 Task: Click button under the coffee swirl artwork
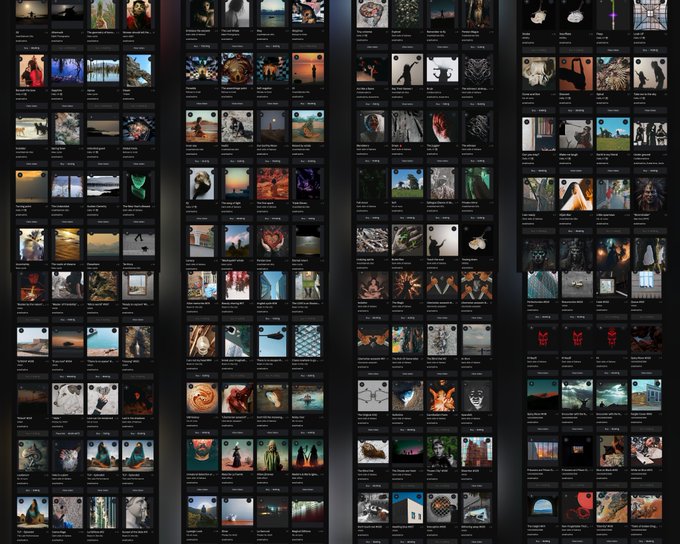tap(202, 433)
